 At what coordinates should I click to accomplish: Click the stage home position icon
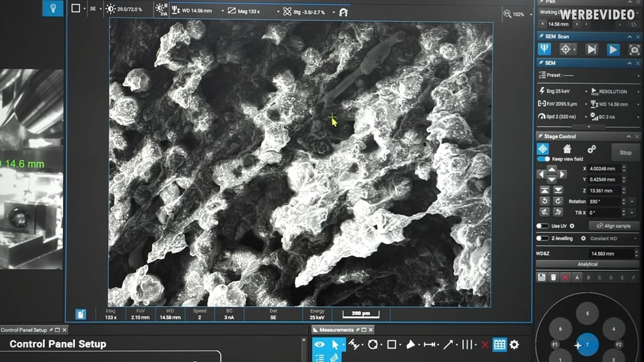(x=567, y=148)
